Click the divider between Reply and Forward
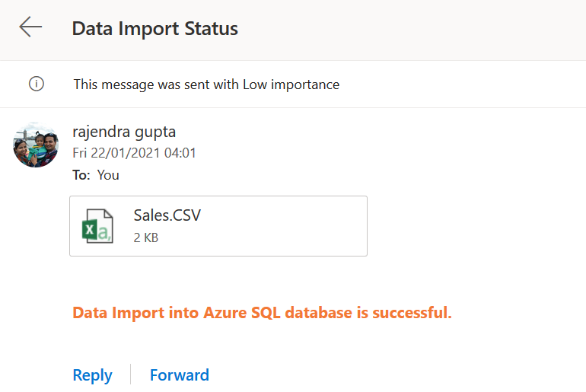Screen dimensions: 586x392 coord(131,374)
